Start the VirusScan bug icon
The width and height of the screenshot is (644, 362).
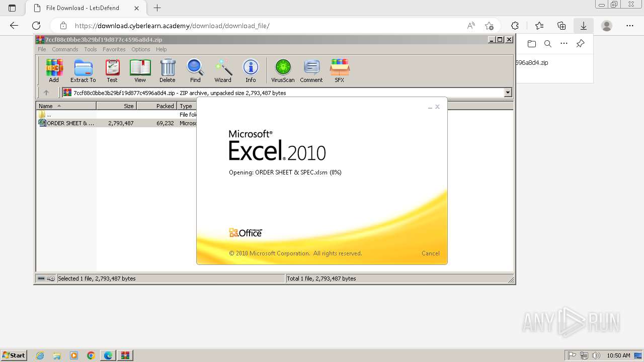coord(283,70)
